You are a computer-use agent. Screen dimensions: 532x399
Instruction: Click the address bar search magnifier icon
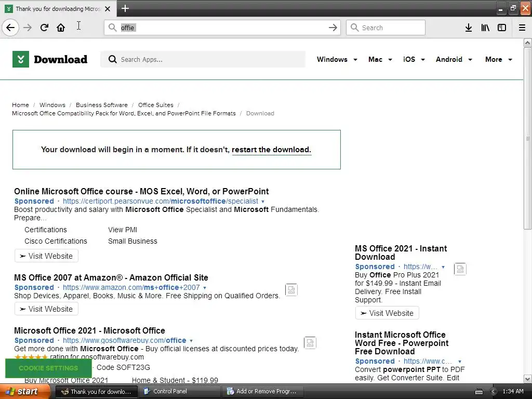pos(112,28)
